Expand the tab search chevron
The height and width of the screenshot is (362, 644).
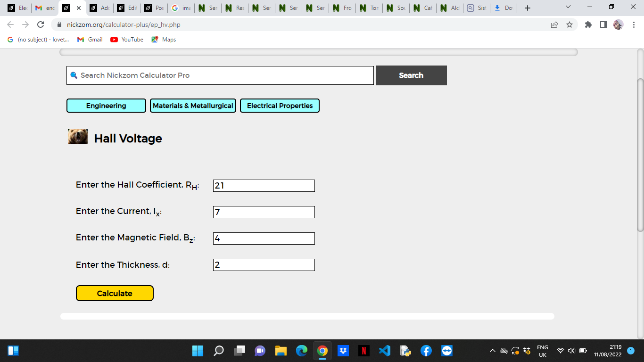click(568, 7)
